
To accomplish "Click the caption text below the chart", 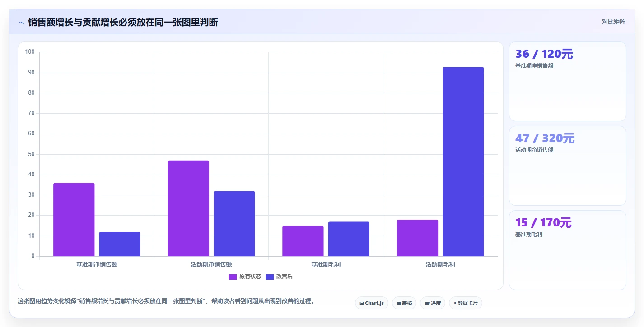I will 166,301.
